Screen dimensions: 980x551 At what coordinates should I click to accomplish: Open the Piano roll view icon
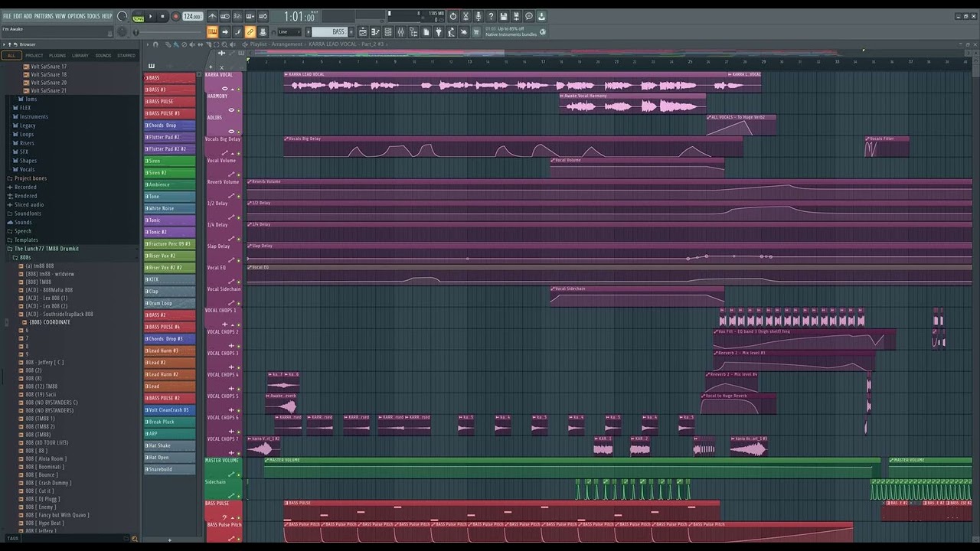tap(375, 31)
